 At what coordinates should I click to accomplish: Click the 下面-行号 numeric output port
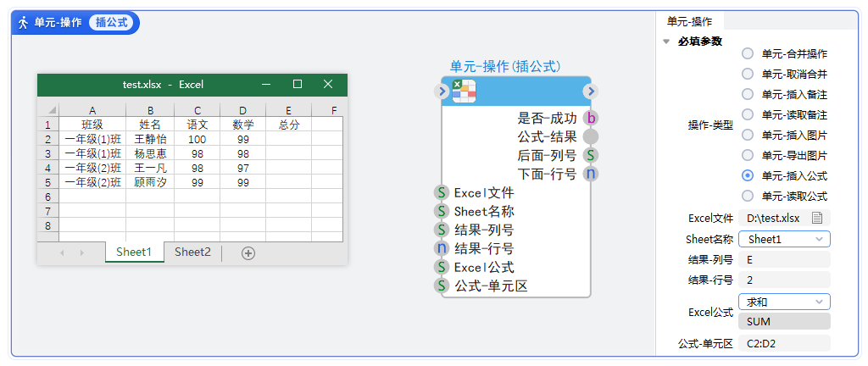pos(591,174)
